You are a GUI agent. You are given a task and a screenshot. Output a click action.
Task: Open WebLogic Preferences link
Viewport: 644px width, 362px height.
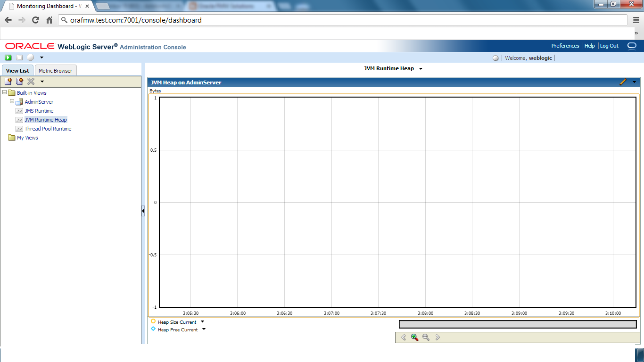click(x=565, y=46)
